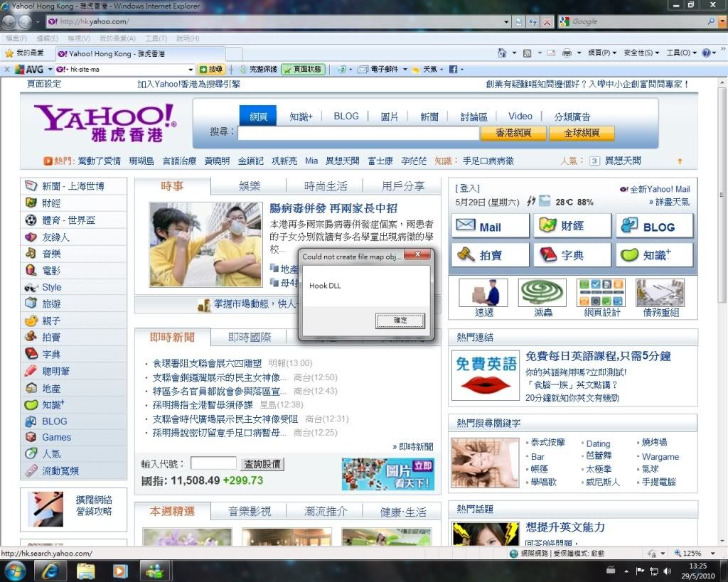Click the IE Home toolbar icon
Screen dimensions: 728x582
point(502,53)
